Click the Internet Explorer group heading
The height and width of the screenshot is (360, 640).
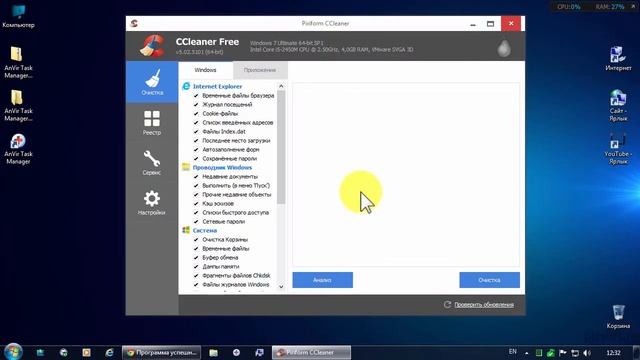[217, 86]
